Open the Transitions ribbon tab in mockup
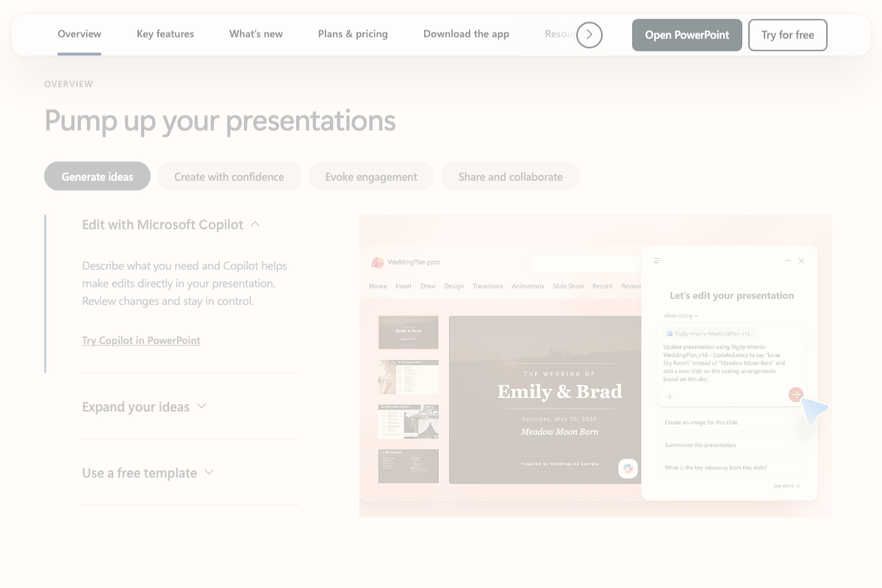882x588 pixels. pyautogui.click(x=488, y=286)
